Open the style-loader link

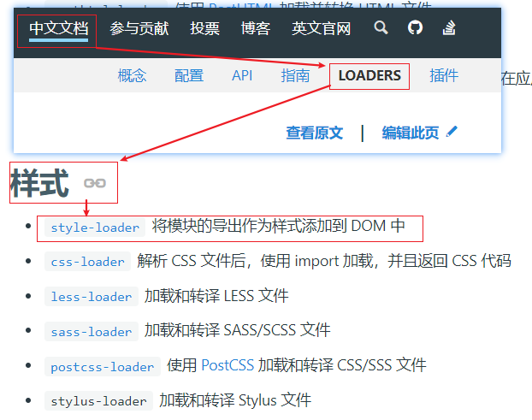click(x=95, y=228)
